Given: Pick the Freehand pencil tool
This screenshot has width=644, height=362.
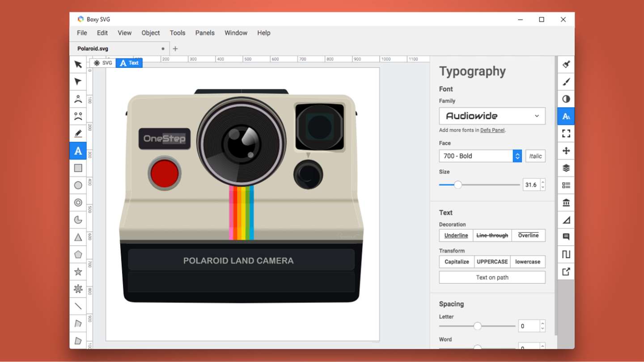Looking at the screenshot, I should (78, 134).
